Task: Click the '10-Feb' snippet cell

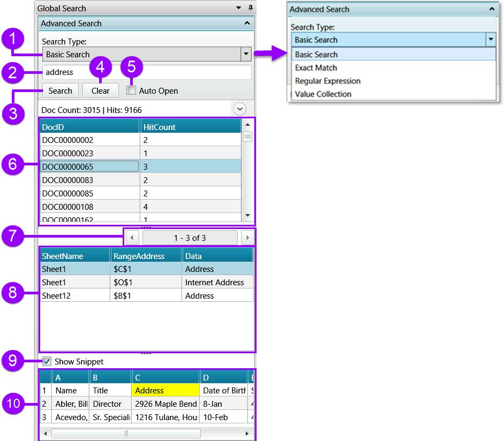Action: click(224, 417)
